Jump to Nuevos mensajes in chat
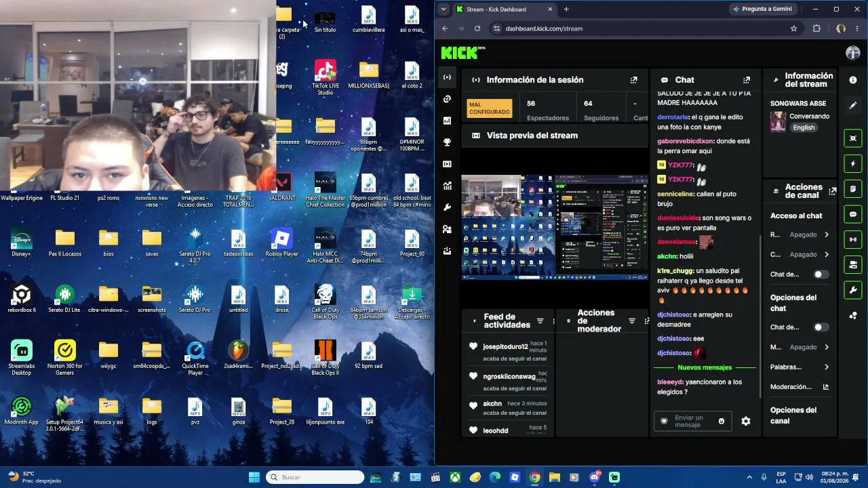 (x=705, y=367)
